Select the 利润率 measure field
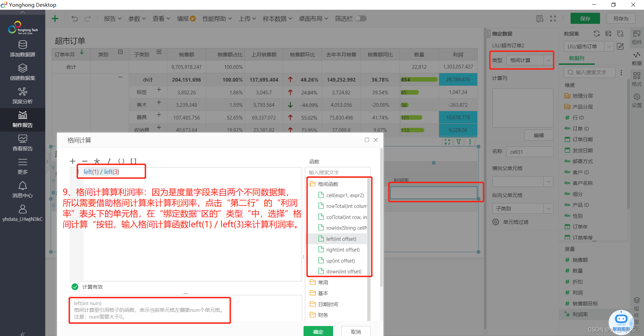Viewport: 644px width, 336px height. tap(580, 314)
